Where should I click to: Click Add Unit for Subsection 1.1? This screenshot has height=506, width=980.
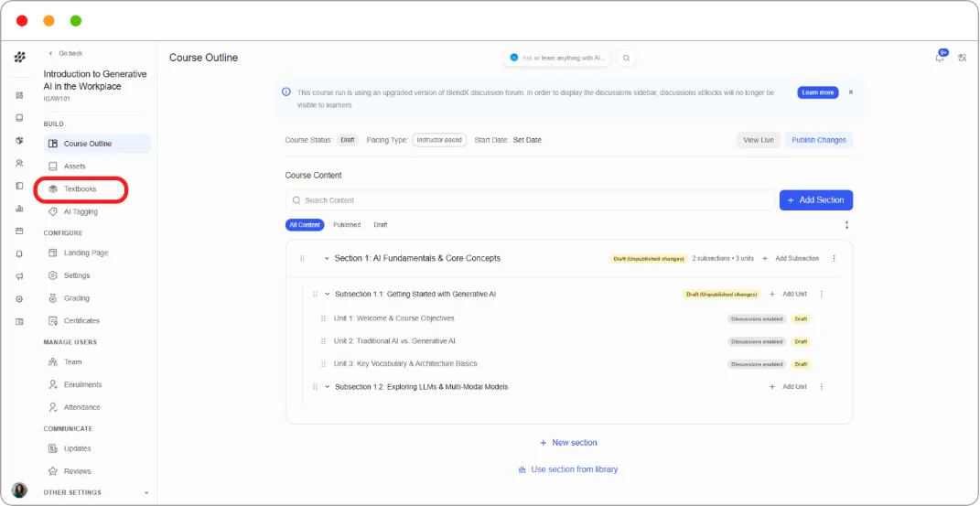788,295
